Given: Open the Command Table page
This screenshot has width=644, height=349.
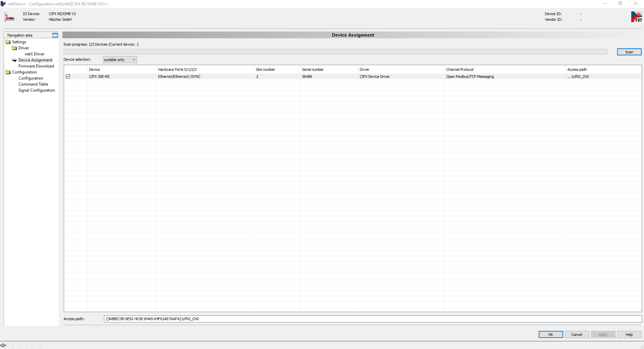Looking at the screenshot, I should coord(33,84).
